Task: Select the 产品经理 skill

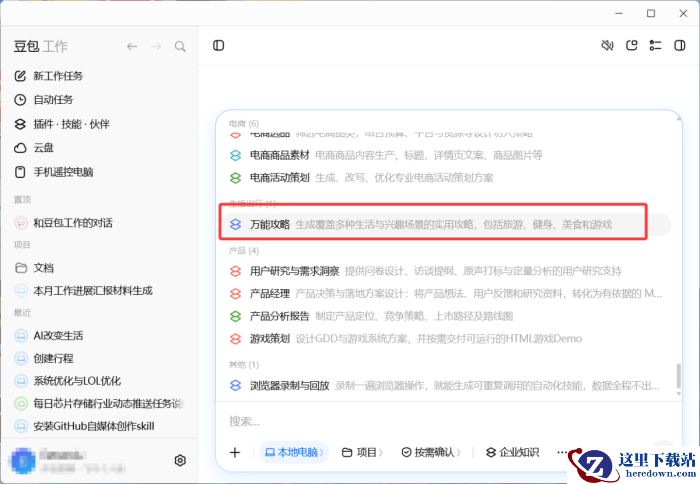Action: click(445, 294)
